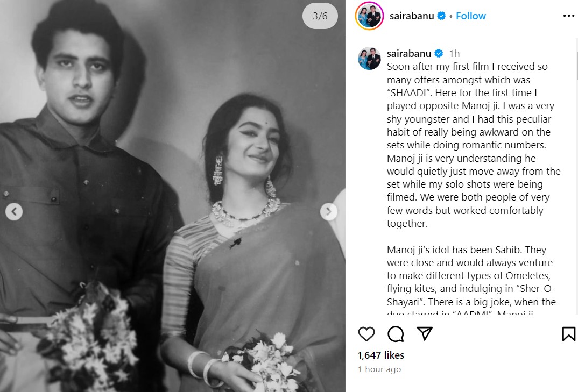The height and width of the screenshot is (392, 578).
Task: Click sairabanu username in post header
Action: coord(411,16)
